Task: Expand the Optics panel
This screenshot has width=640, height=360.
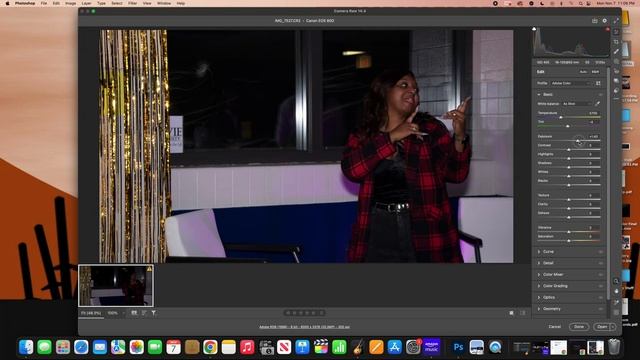Action: pyautogui.click(x=539, y=298)
